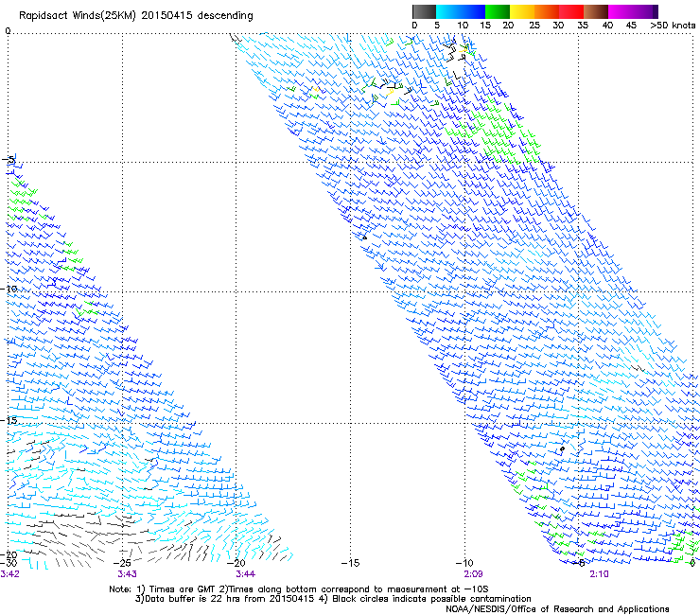The height and width of the screenshot is (615, 700).
Task: Click the longitude label '-20' at bottom
Action: click(x=236, y=563)
